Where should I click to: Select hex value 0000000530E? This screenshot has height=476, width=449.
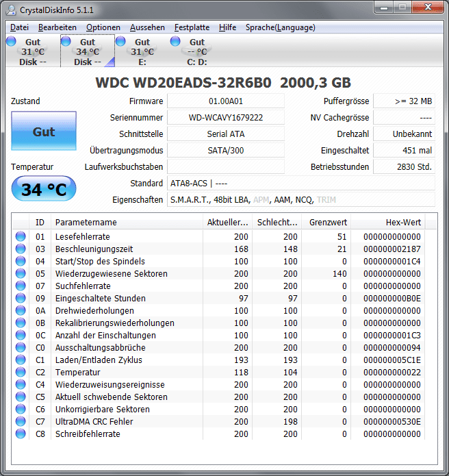[392, 422]
